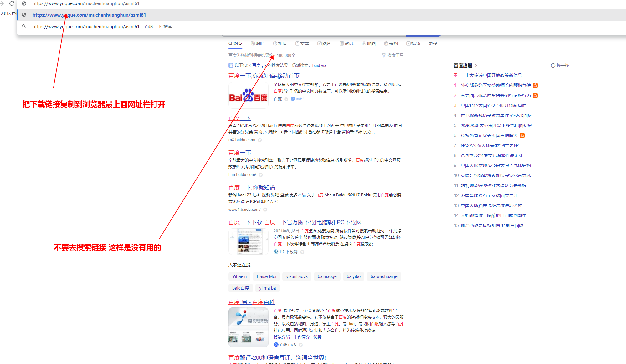Expand the arrow beside tj.m.baidu.com
This screenshot has width=626, height=364.
tap(260, 174)
